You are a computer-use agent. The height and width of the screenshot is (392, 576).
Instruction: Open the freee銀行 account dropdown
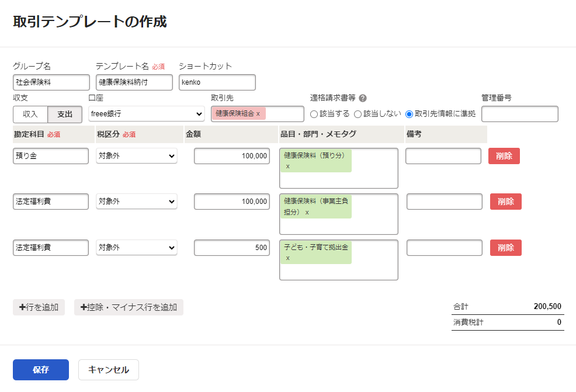146,114
